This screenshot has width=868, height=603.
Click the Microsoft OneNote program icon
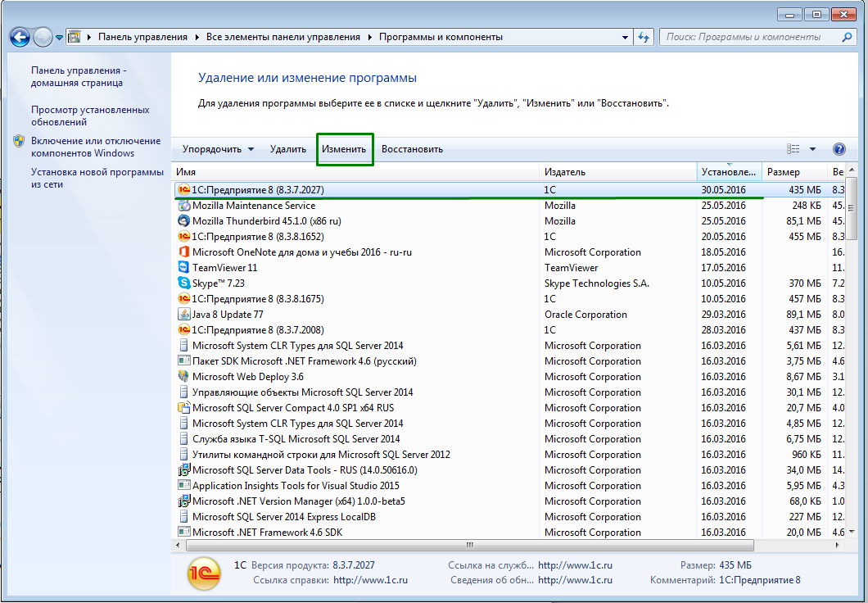[x=183, y=252]
